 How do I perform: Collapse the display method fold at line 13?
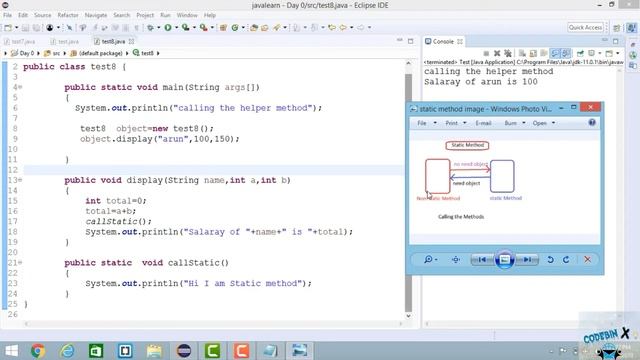coord(20,180)
